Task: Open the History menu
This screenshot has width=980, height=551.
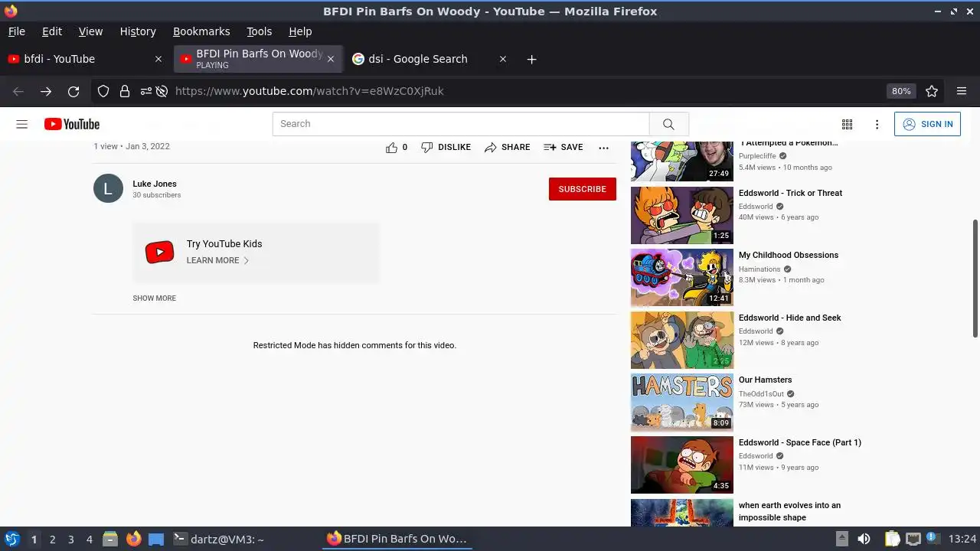Action: coord(138,31)
